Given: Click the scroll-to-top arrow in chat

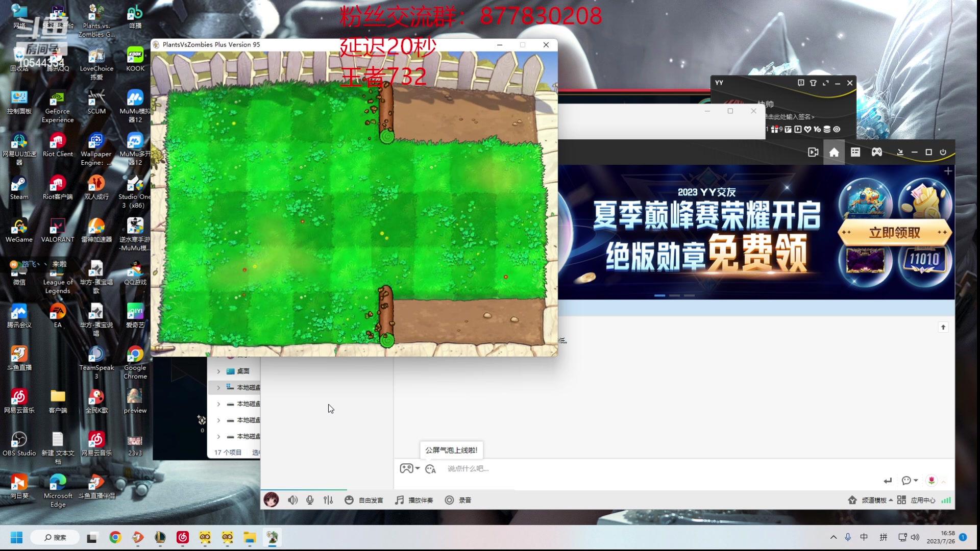Looking at the screenshot, I should click(x=943, y=327).
